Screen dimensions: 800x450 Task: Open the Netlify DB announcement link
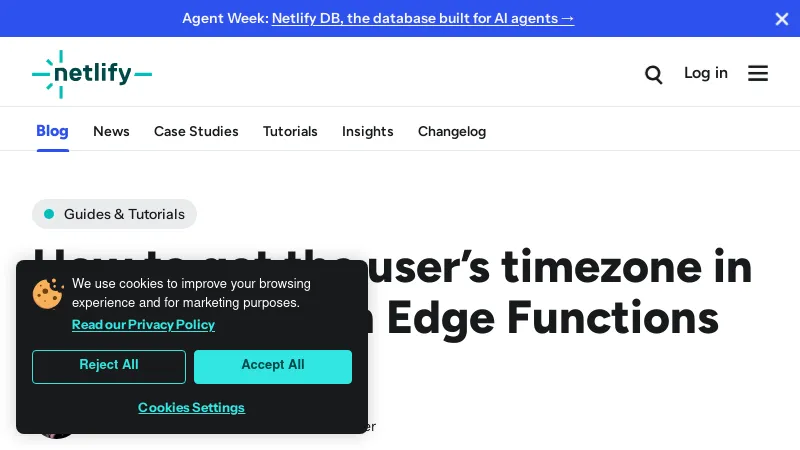tap(423, 18)
